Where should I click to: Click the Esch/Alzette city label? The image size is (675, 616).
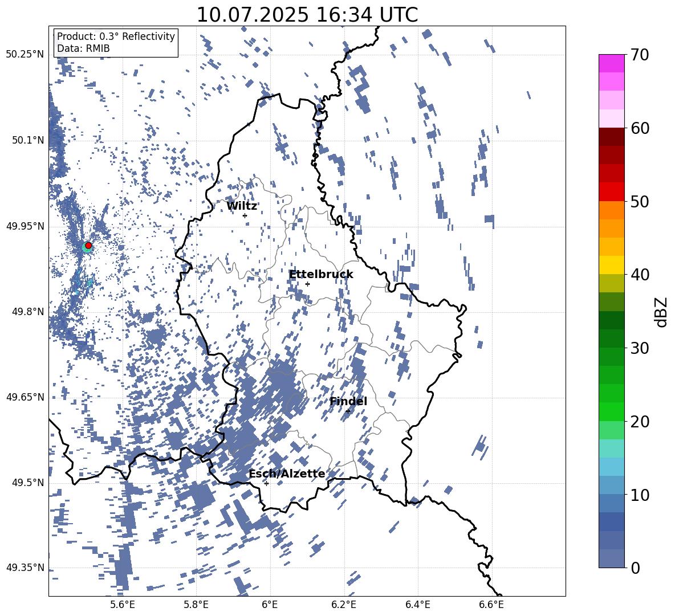[x=287, y=474]
